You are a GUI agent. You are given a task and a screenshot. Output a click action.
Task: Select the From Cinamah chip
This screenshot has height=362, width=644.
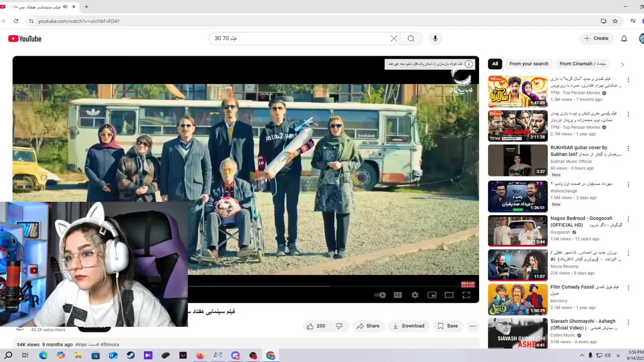click(583, 64)
